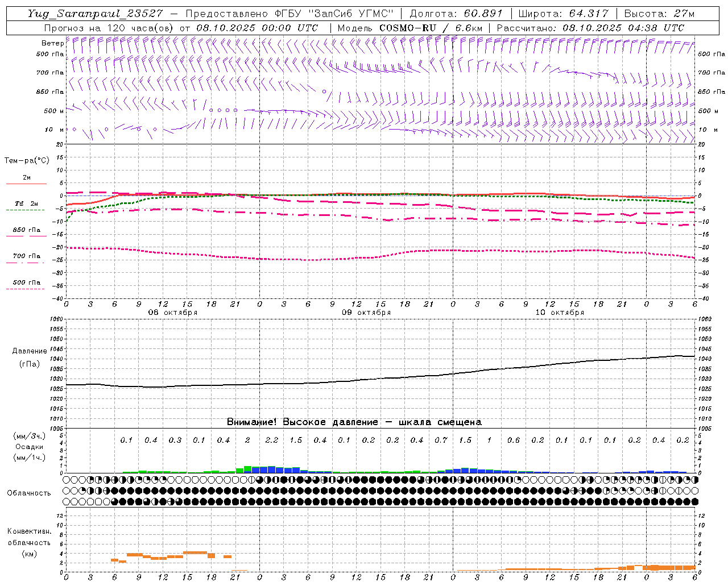Click the 'Облачность' cloud cover label
The height and width of the screenshot is (582, 728).
29,493
